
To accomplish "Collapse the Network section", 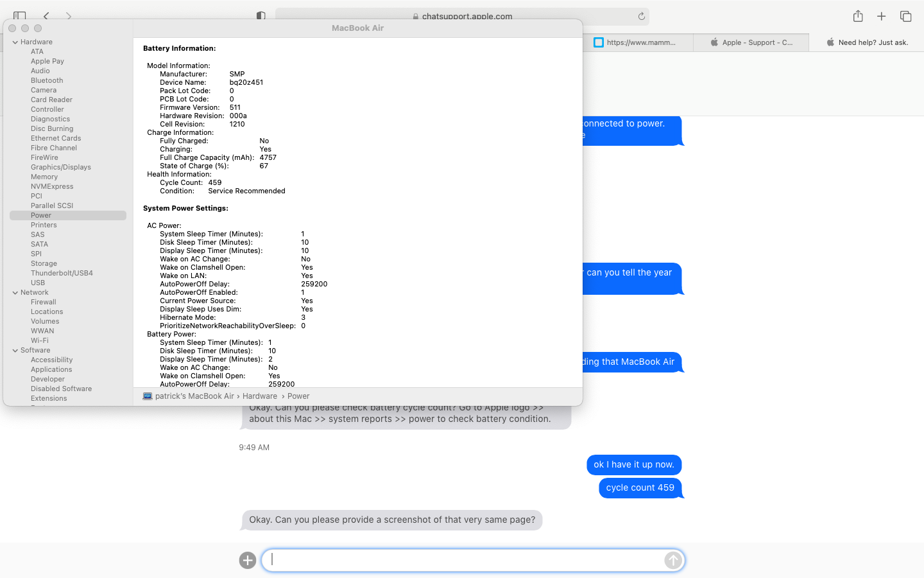I will point(15,293).
